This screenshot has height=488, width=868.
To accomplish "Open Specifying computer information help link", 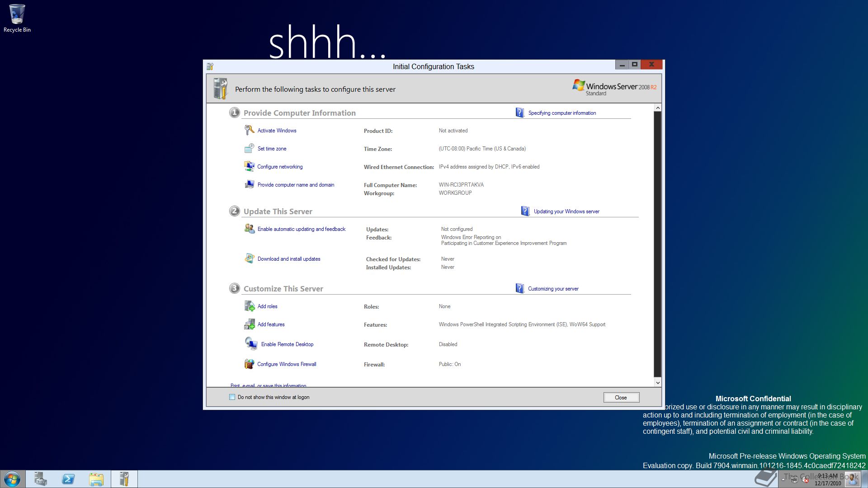I will point(562,113).
